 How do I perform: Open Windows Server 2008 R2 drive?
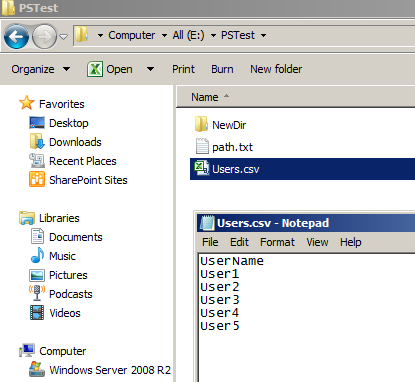point(110,370)
